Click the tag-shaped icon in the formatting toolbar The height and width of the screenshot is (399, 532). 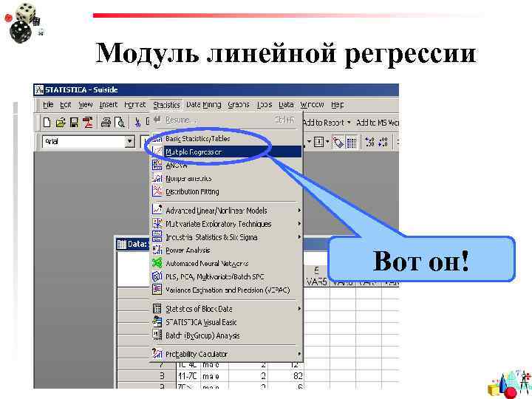point(338,142)
